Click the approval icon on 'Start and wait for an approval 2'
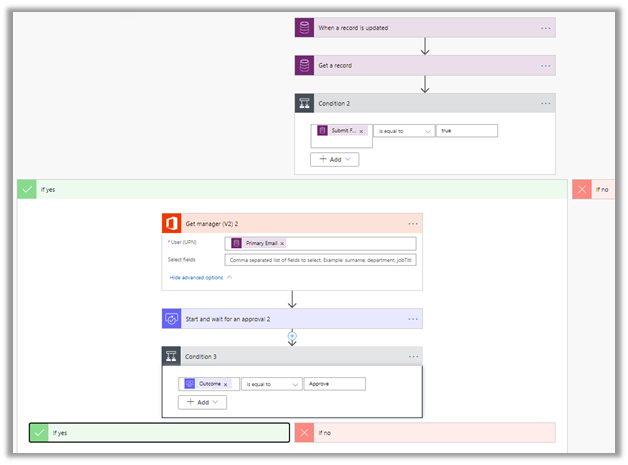The width and height of the screenshot is (628, 465). tap(172, 319)
